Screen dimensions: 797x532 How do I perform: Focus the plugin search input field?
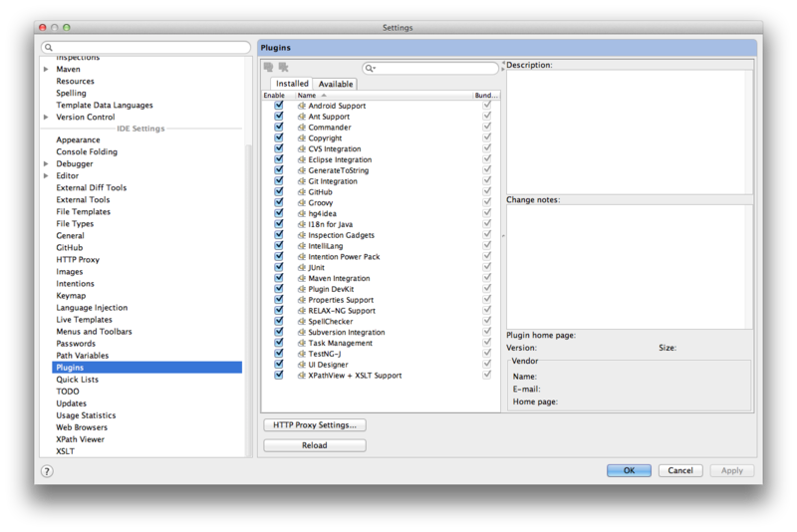point(430,68)
